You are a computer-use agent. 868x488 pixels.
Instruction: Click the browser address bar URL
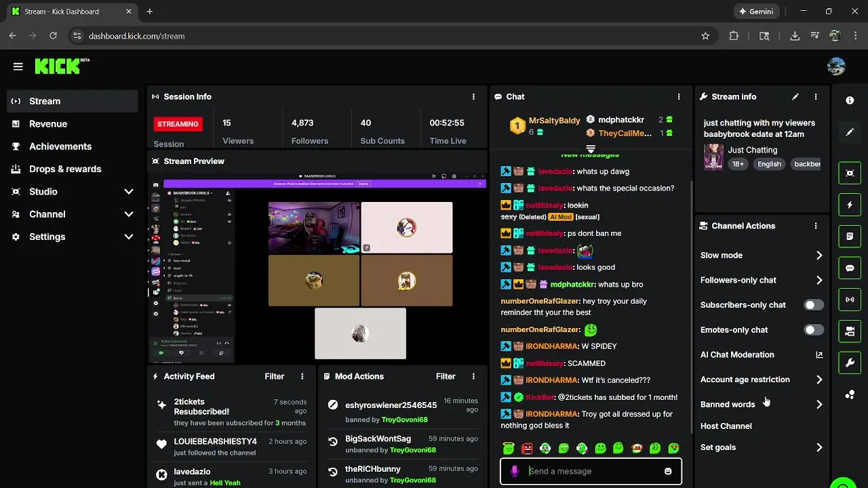coord(136,36)
